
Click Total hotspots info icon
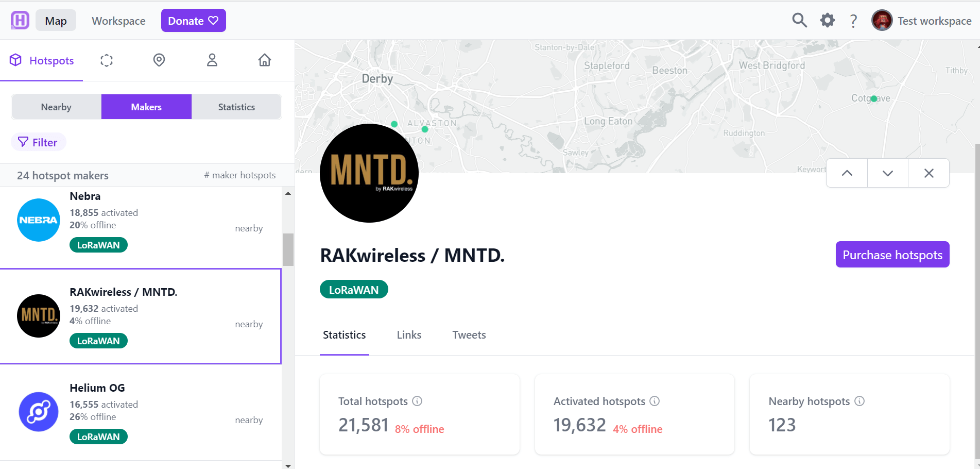click(418, 401)
